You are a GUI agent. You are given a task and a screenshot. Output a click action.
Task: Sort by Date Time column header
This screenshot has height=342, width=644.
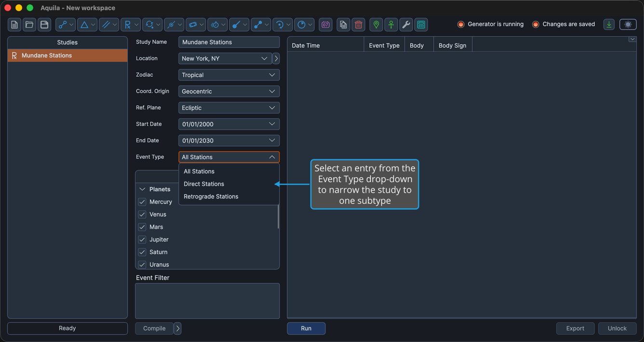(326, 45)
